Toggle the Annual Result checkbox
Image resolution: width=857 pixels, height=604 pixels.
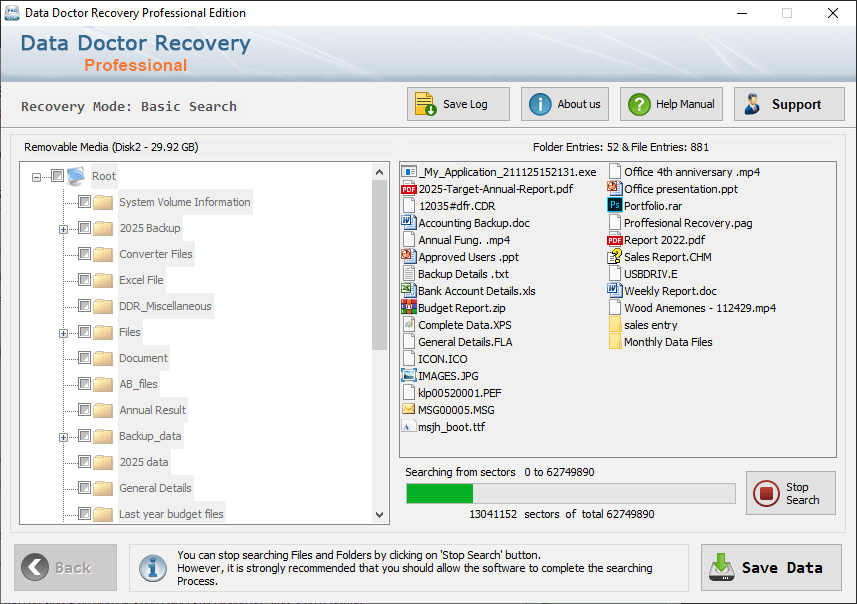84,409
